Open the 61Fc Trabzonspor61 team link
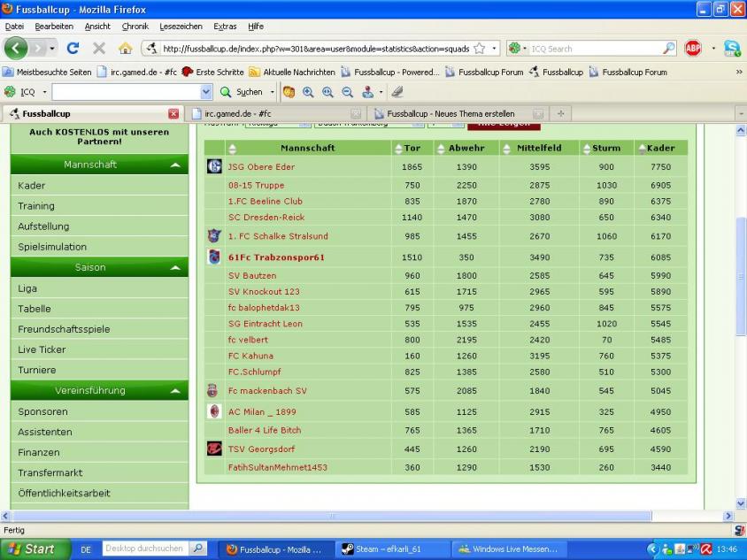This screenshot has height=560, width=747. click(276, 257)
